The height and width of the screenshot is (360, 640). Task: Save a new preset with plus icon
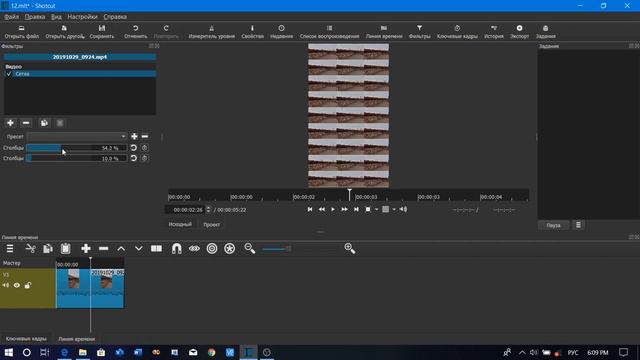click(x=134, y=136)
